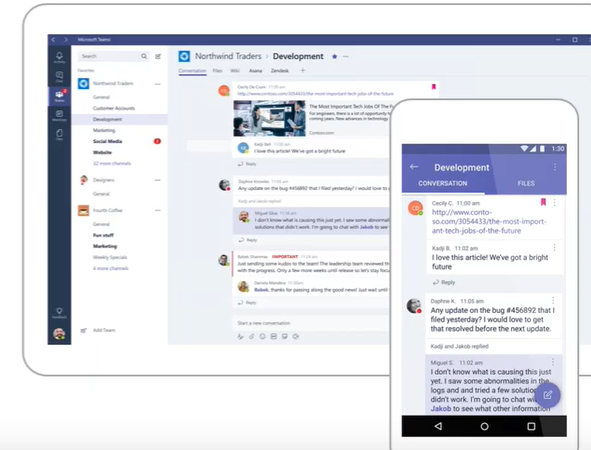Tap Reply under Kadji B.'s phone message
Image resolution: width=591 pixels, height=450 pixels.
pyautogui.click(x=444, y=282)
